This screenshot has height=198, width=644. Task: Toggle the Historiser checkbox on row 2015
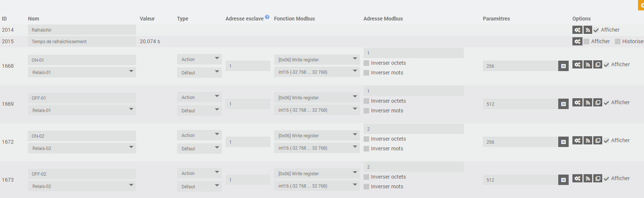[x=618, y=42]
